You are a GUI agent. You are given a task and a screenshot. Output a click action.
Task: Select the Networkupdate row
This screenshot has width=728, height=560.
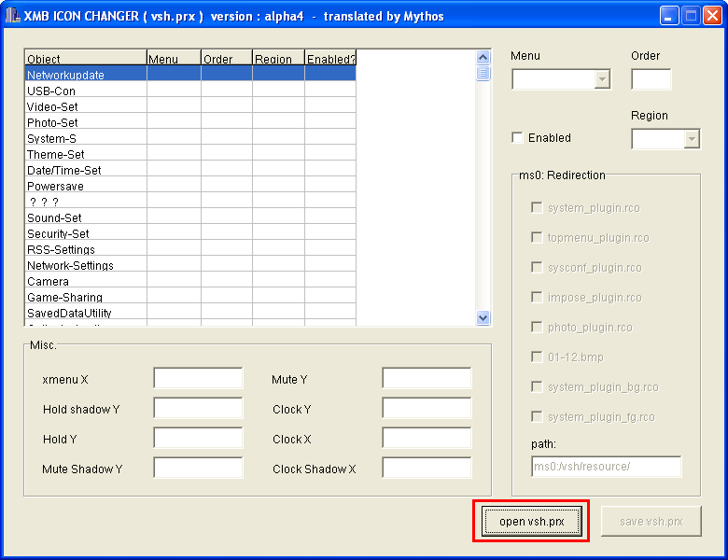pos(190,74)
